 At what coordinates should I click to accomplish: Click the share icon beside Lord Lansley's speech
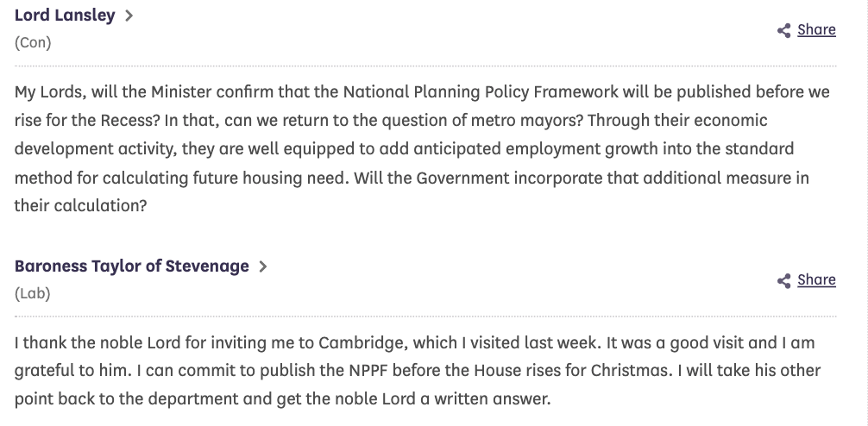783,31
